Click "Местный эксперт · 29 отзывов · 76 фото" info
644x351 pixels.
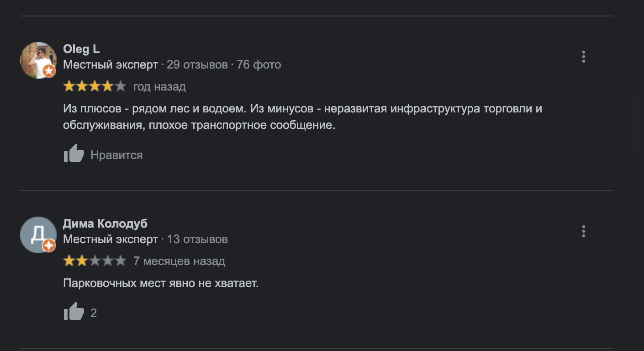172,65
